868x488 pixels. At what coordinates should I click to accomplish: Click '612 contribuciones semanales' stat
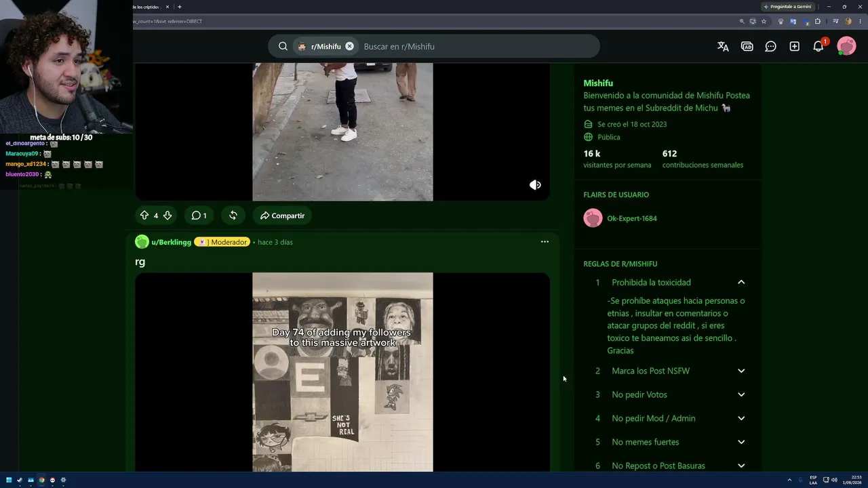tap(703, 159)
